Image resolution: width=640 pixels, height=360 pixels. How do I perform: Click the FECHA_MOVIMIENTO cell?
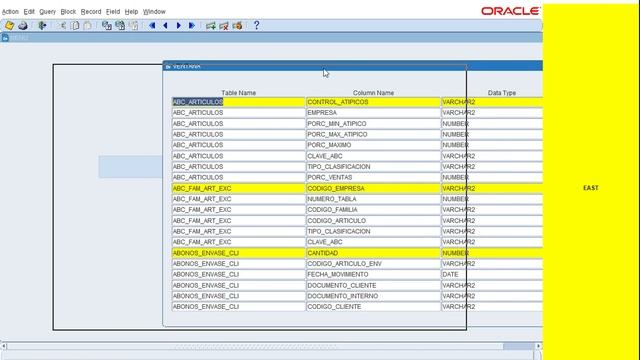[373, 274]
